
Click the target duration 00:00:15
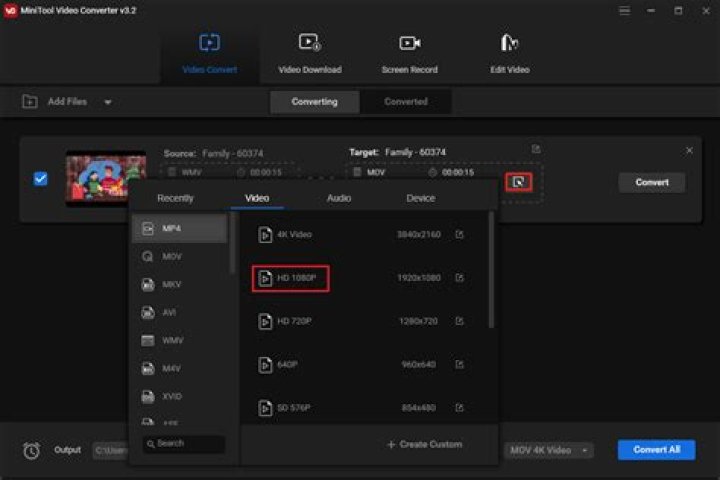[x=457, y=172]
